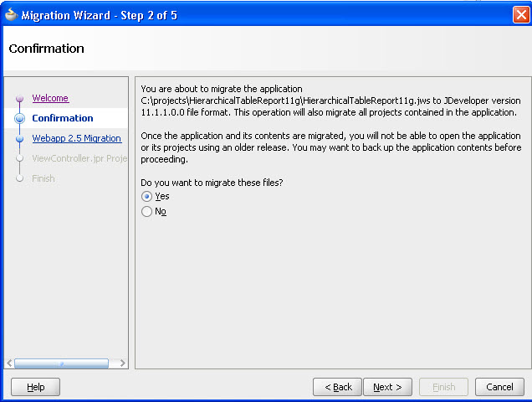Click the Finish step bullet icon

click(x=20, y=178)
